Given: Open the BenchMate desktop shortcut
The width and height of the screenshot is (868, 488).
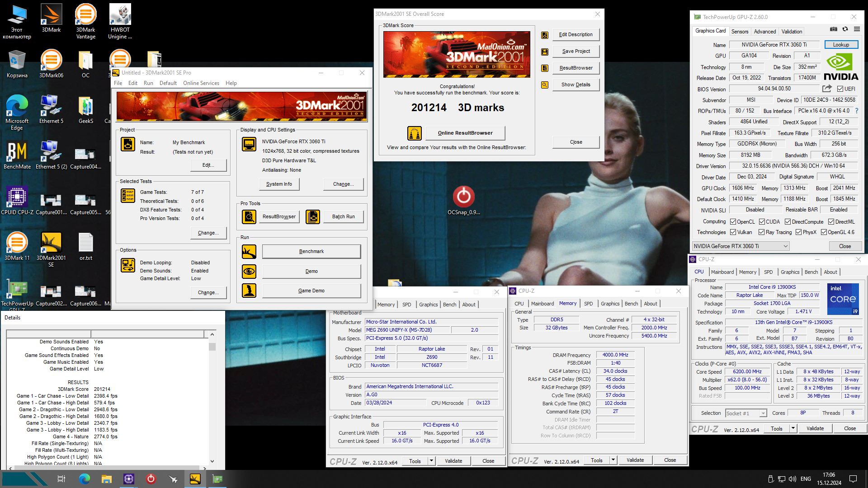Looking at the screenshot, I should 17,155.
